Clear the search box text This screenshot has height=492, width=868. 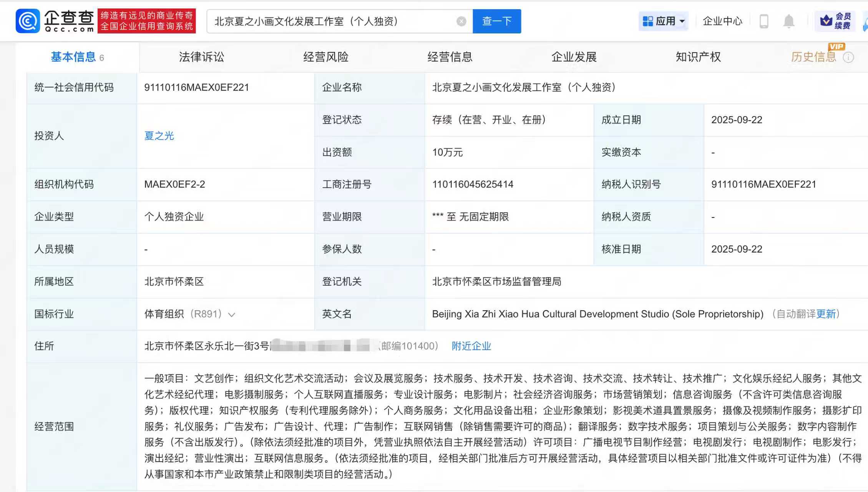461,22
